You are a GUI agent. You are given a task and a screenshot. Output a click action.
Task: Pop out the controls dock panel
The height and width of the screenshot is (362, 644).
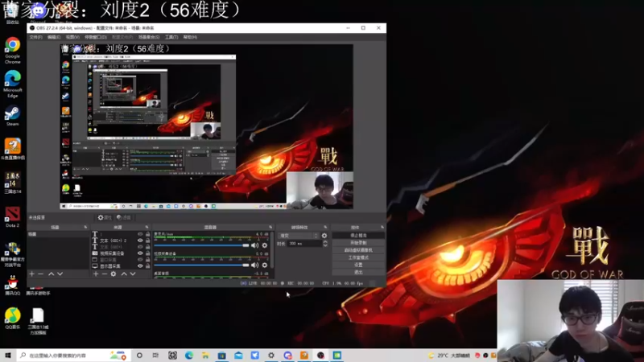[x=382, y=227]
